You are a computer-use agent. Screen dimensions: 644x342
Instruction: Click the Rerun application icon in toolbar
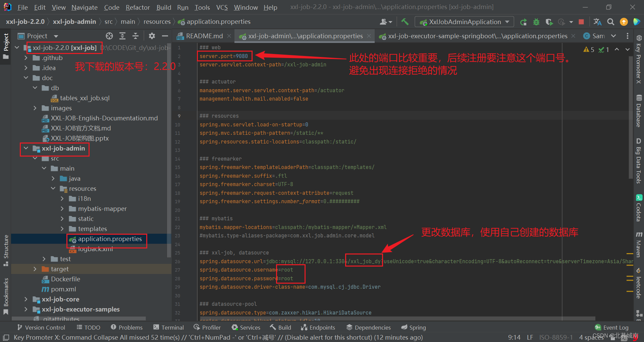tap(523, 22)
